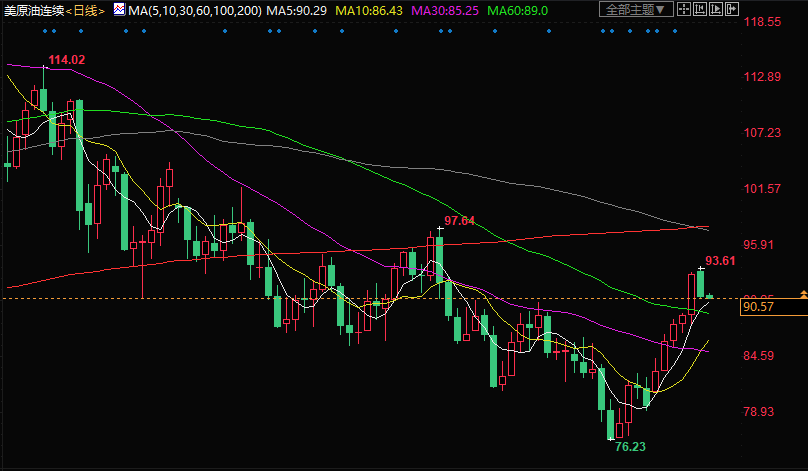
Task: Select MA(5,10,30,60,100,200) indicator label
Action: coord(195,10)
